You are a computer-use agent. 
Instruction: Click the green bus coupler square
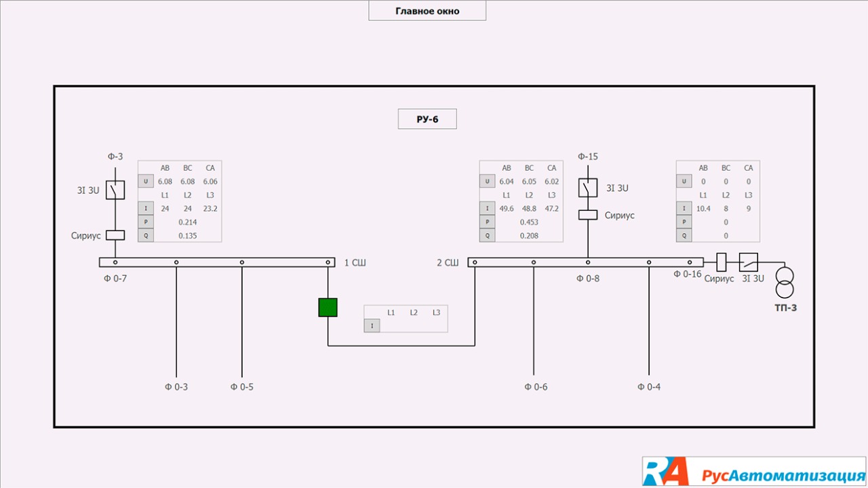(x=328, y=308)
